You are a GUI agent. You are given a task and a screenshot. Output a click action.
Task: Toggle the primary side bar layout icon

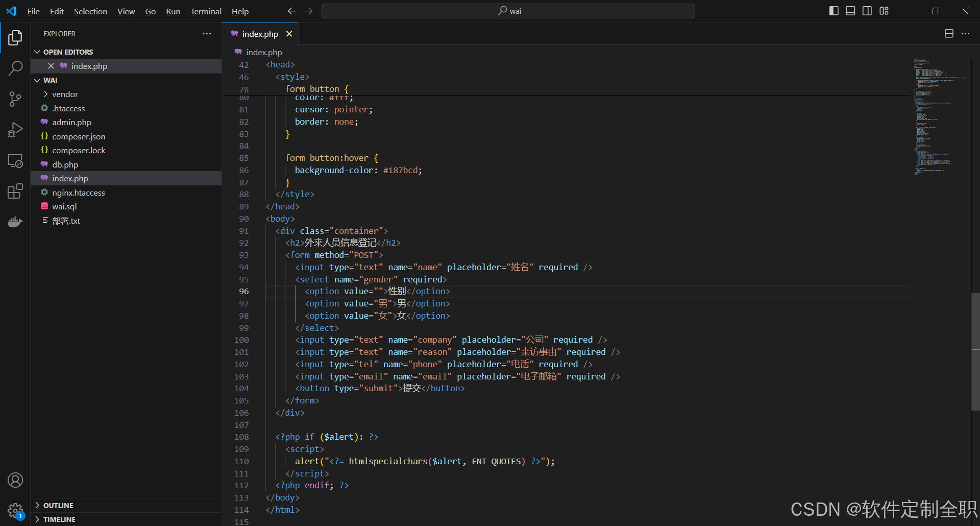point(834,11)
